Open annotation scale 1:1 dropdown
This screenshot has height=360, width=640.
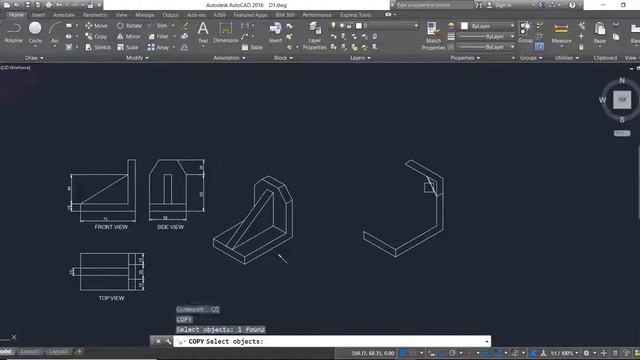(565, 353)
